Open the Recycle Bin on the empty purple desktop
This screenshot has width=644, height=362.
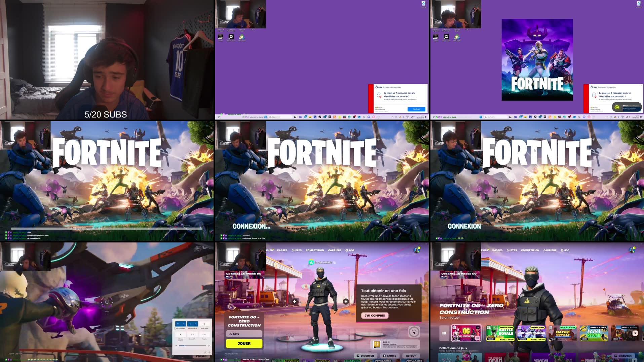tap(423, 4)
